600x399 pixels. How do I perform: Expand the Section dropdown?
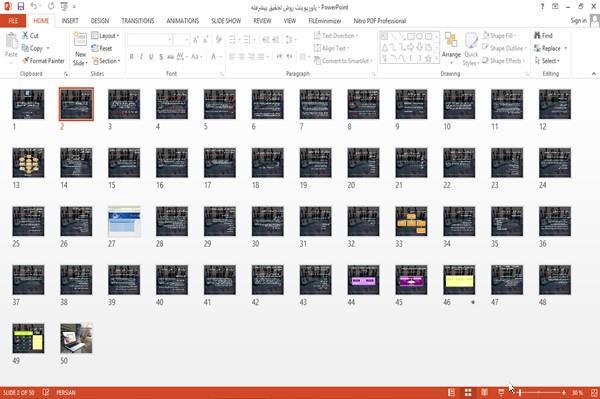(106, 61)
